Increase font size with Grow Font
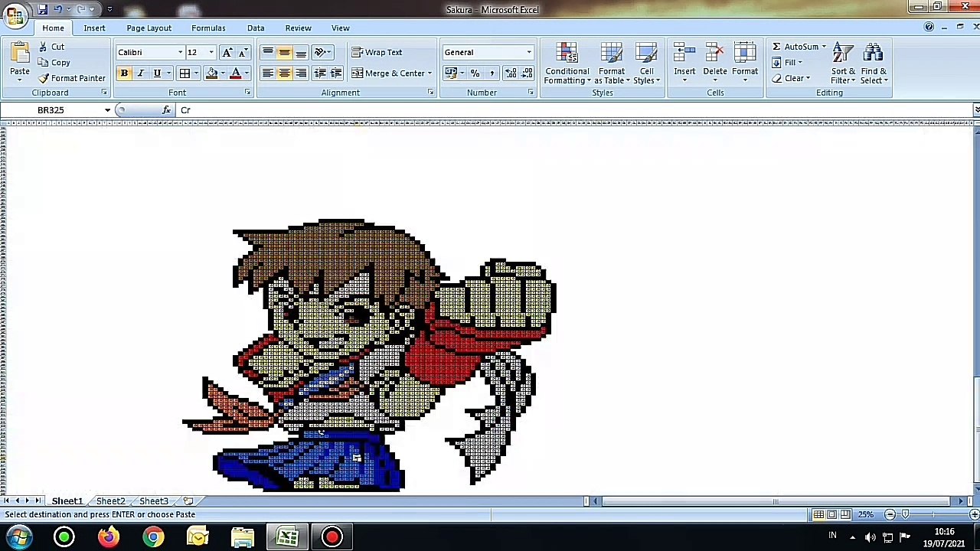 [x=227, y=53]
